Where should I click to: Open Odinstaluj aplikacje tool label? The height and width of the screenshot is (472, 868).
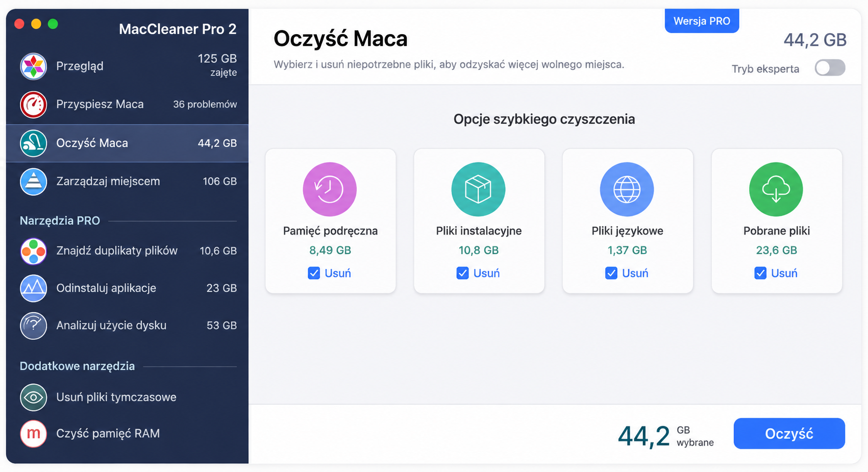(106, 288)
